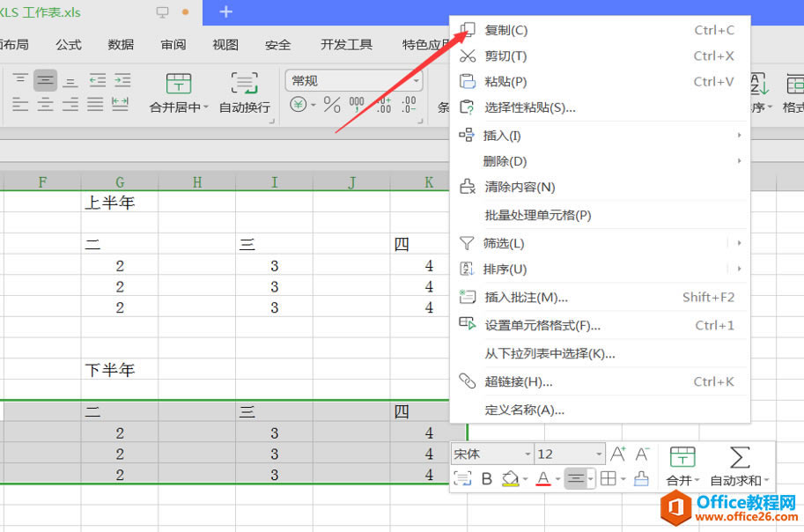The image size is (804, 532).
Task: Expand the 合并居中 dropdown arrow
Action: pyautogui.click(x=206, y=107)
